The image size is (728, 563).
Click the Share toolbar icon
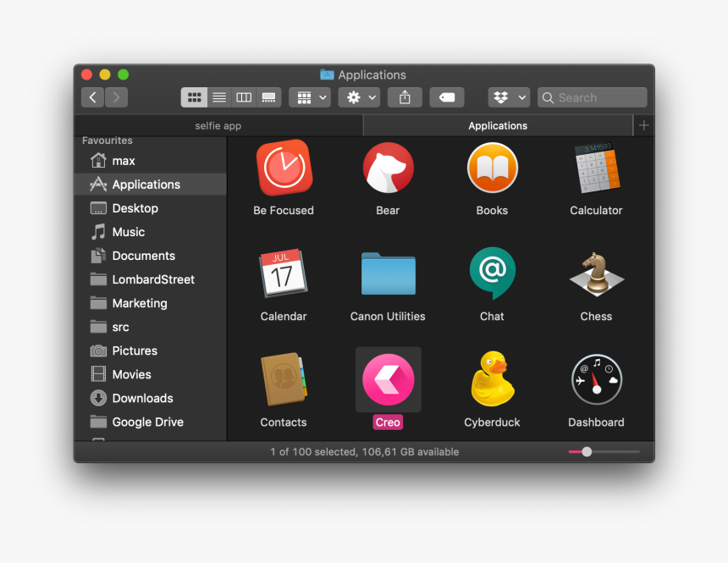pyautogui.click(x=405, y=97)
